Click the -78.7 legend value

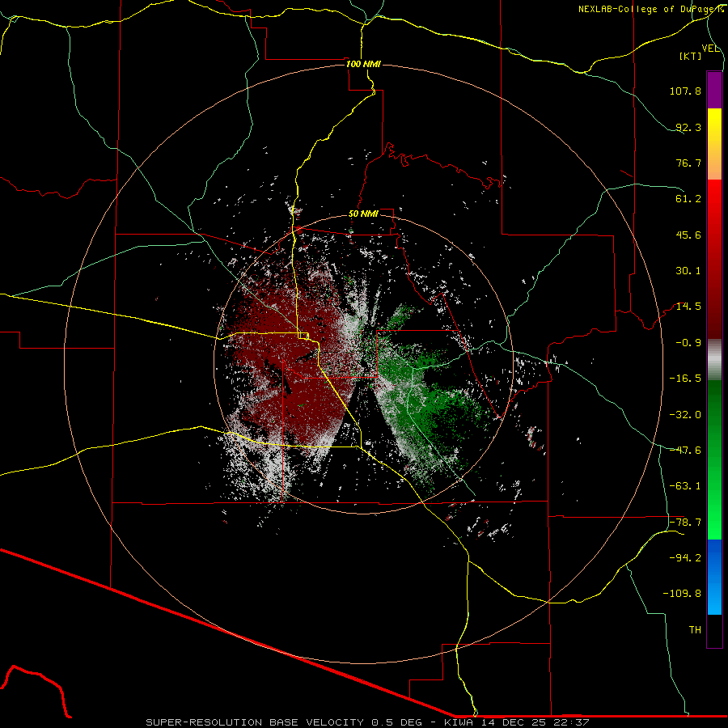coord(685,523)
